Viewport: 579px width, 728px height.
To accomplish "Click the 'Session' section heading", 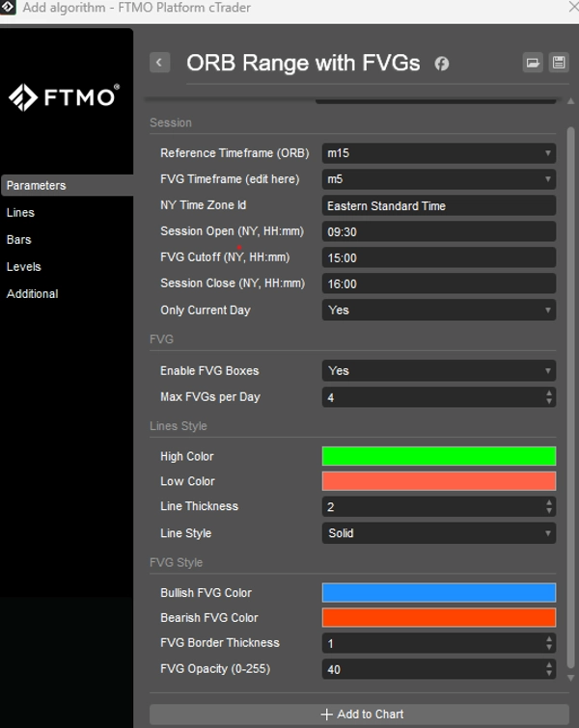I will point(171,122).
